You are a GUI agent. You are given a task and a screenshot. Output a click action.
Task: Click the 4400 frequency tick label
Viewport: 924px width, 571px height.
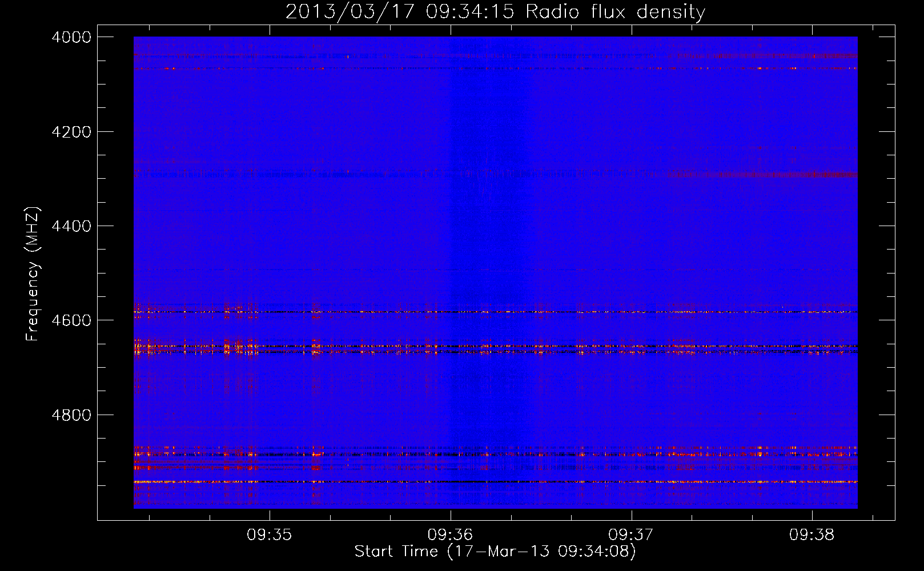tap(71, 226)
